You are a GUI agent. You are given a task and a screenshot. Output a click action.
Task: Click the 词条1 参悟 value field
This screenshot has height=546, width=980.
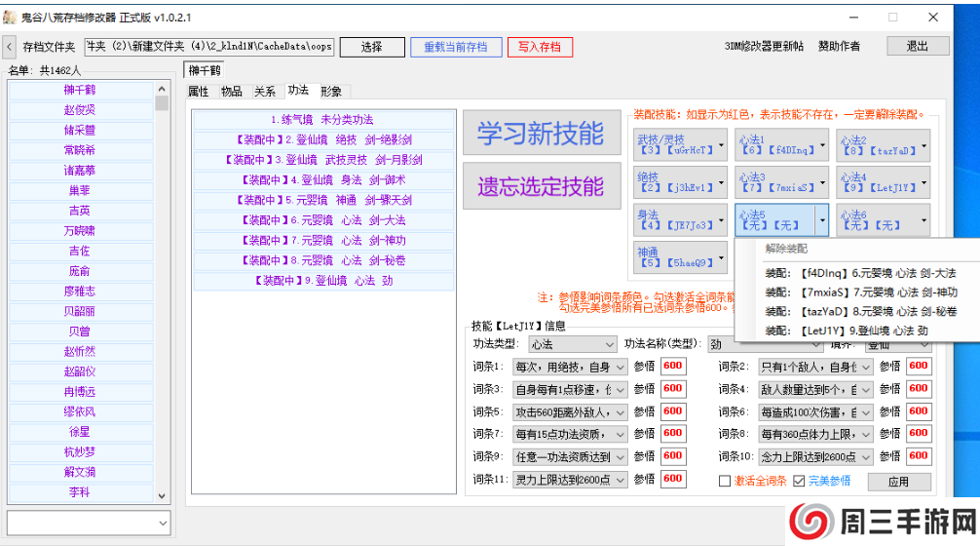(x=673, y=367)
